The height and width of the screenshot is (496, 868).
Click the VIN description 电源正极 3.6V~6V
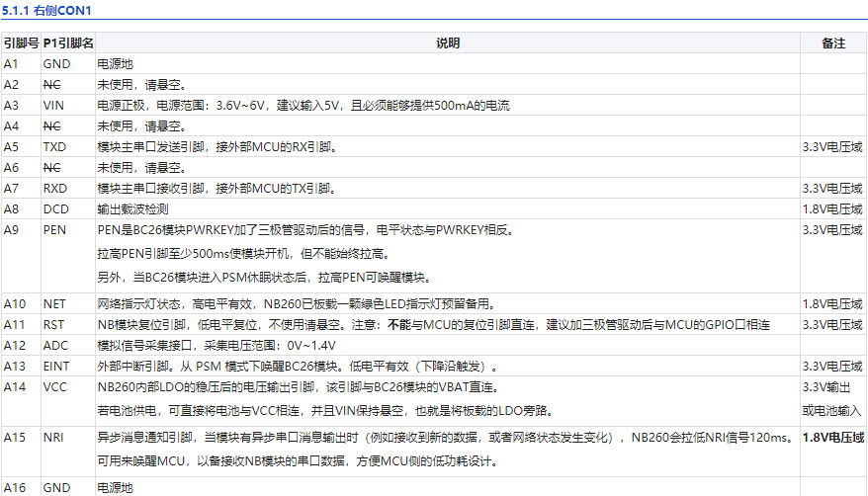coord(304,106)
